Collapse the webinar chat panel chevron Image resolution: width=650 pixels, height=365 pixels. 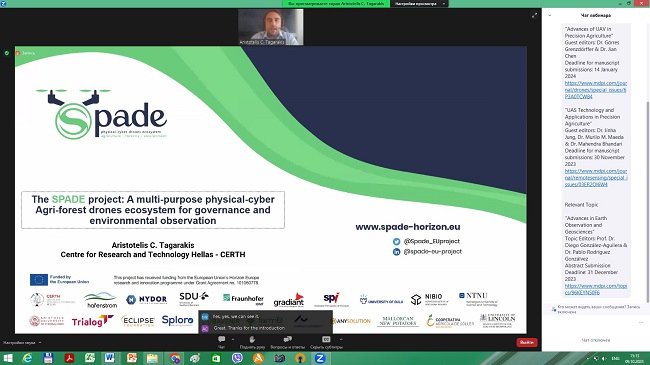pyautogui.click(x=550, y=15)
